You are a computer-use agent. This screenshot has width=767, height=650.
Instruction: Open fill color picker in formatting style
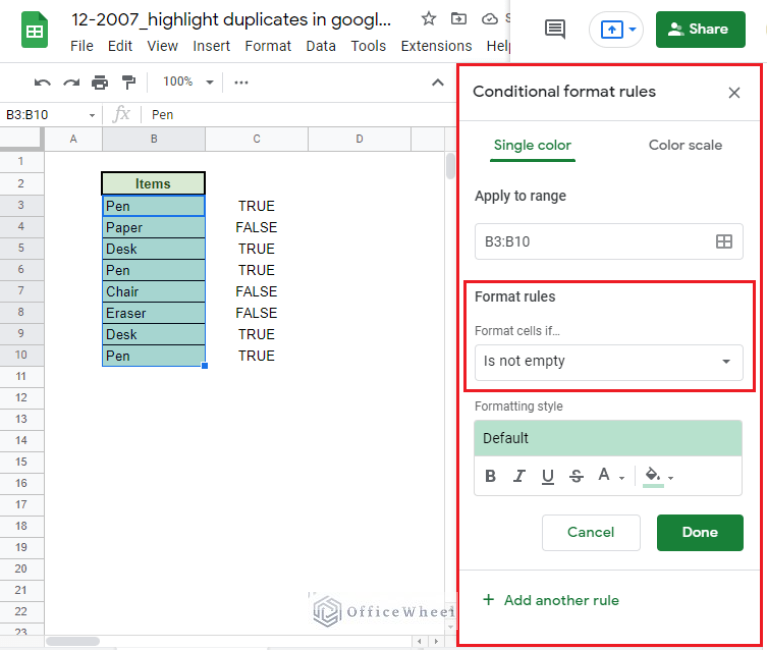pyautogui.click(x=659, y=476)
